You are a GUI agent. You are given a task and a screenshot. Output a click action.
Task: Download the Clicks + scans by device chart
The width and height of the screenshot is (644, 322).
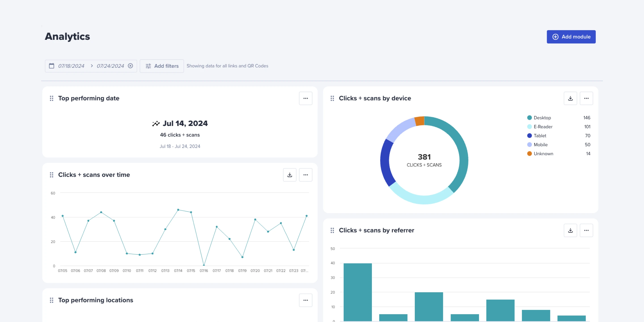[x=570, y=98]
